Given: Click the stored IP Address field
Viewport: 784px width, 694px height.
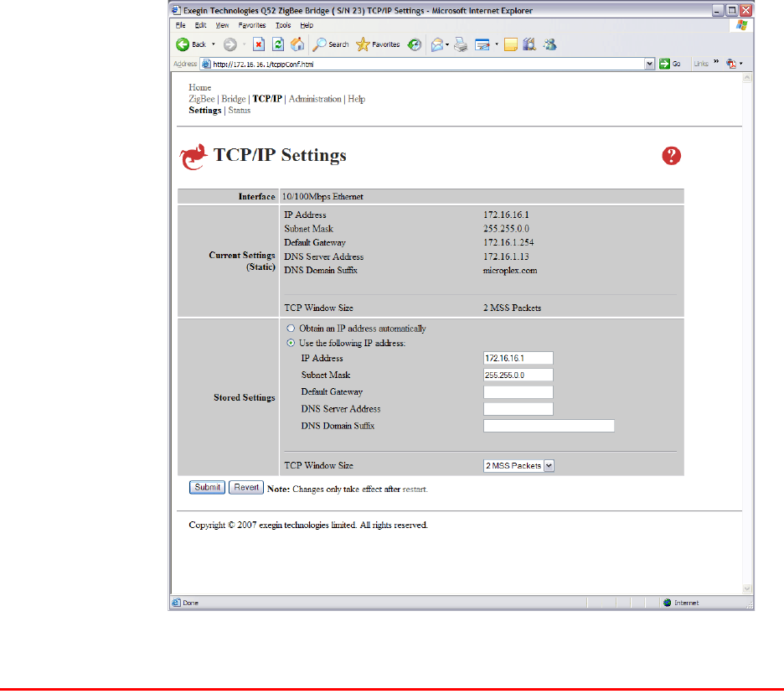Looking at the screenshot, I should 518,358.
